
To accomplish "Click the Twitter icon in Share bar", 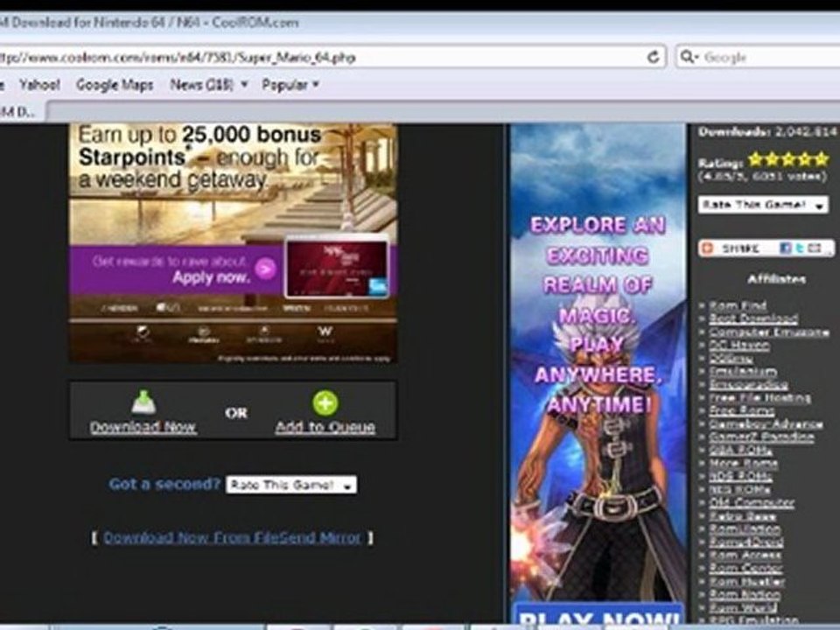I will [x=799, y=248].
